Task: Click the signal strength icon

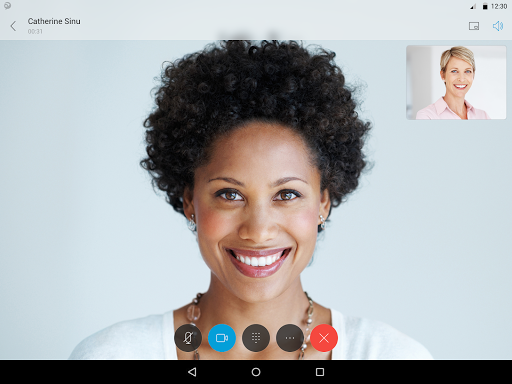Action: point(473,7)
